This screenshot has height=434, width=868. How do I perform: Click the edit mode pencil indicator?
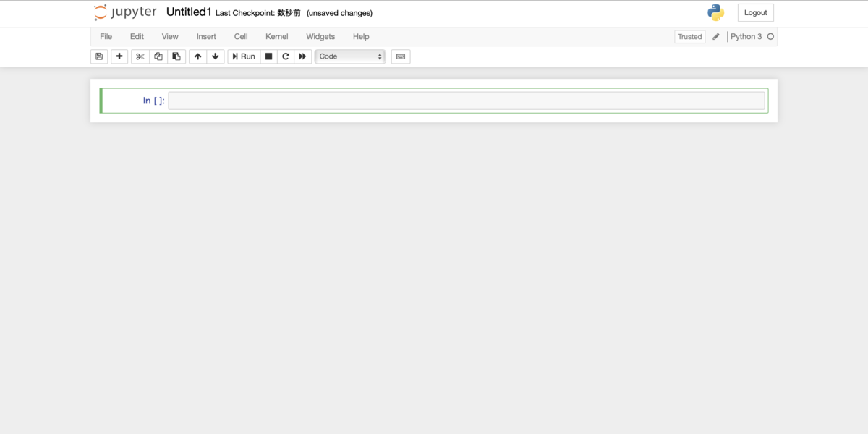(x=716, y=36)
